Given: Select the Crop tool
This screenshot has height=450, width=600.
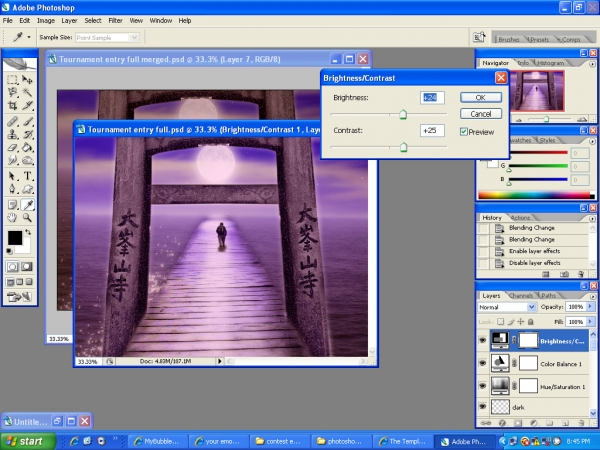Looking at the screenshot, I should 12,105.
